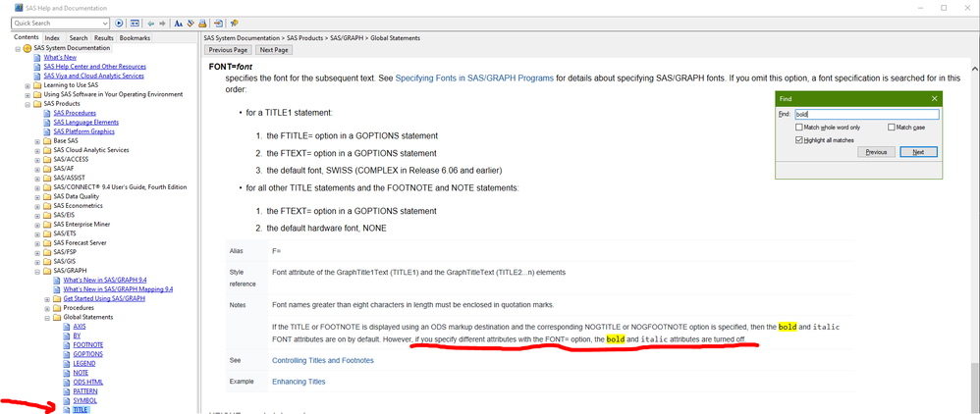Screen dimensions: 980x414
Task: Open the Results tab
Action: (104, 38)
